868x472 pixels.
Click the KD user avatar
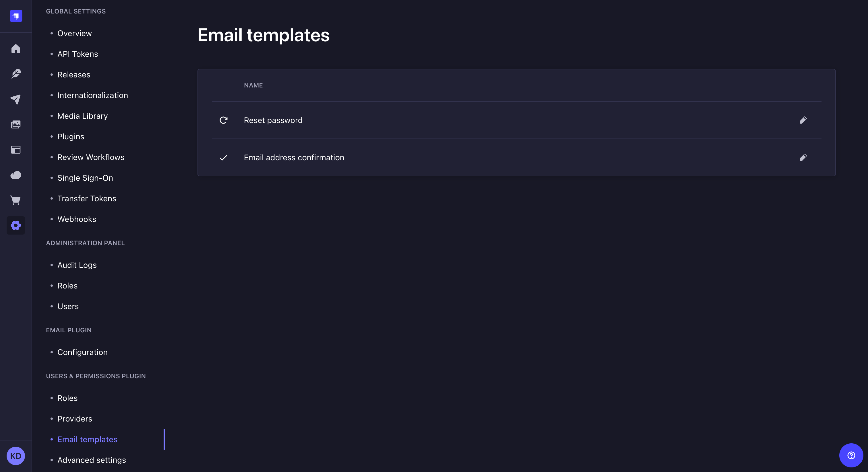click(15, 456)
